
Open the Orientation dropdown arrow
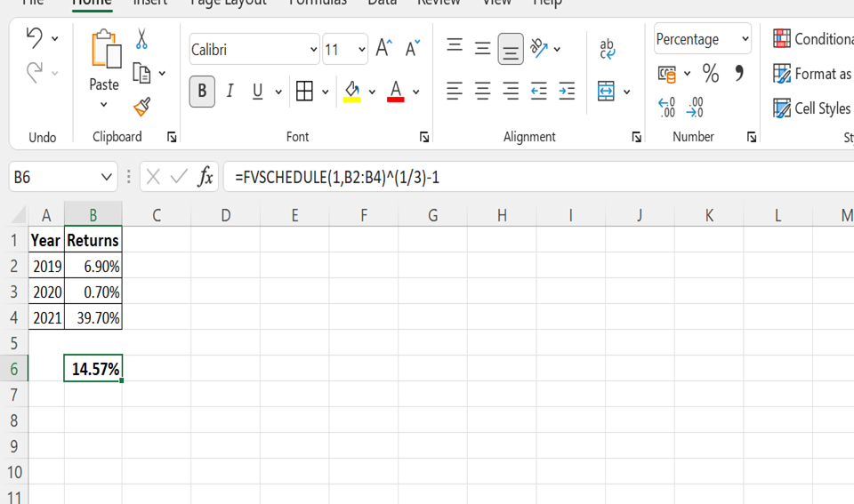click(557, 49)
